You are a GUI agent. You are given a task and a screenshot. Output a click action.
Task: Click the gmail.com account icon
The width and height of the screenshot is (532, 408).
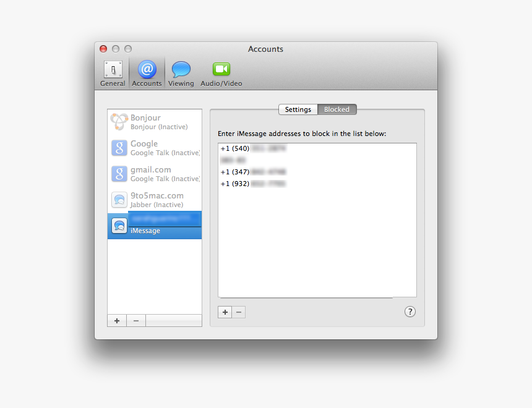tap(119, 174)
